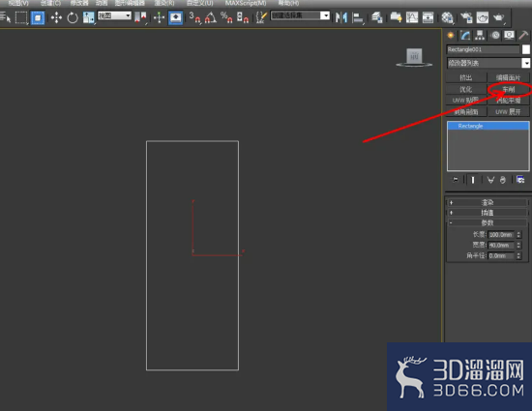The image size is (532, 411).
Task: Expand the 插值 (Interpolation) rollout
Action: click(488, 213)
